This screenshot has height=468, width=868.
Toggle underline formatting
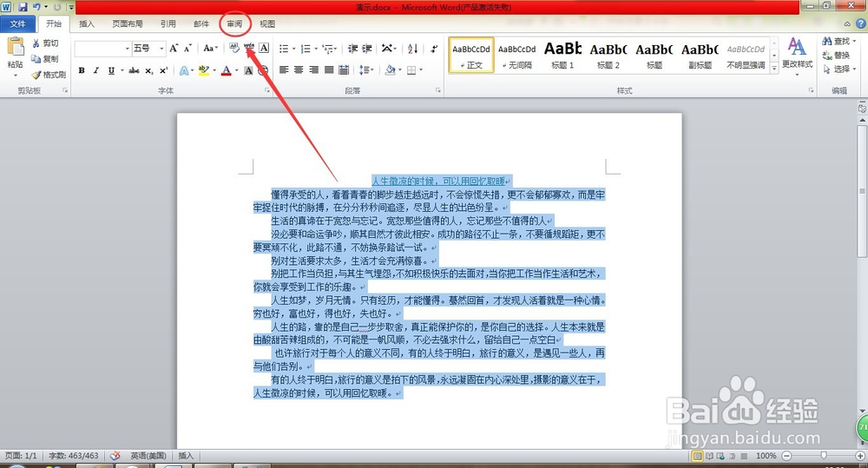111,70
